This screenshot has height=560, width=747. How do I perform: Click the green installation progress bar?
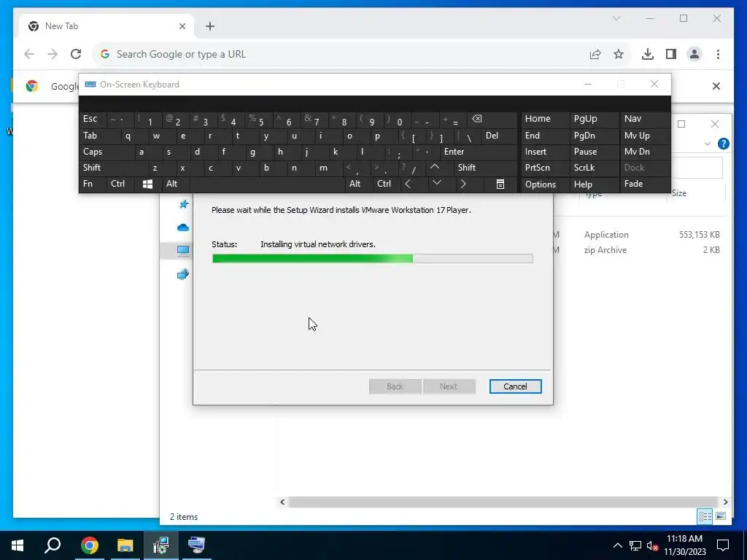[x=373, y=259]
